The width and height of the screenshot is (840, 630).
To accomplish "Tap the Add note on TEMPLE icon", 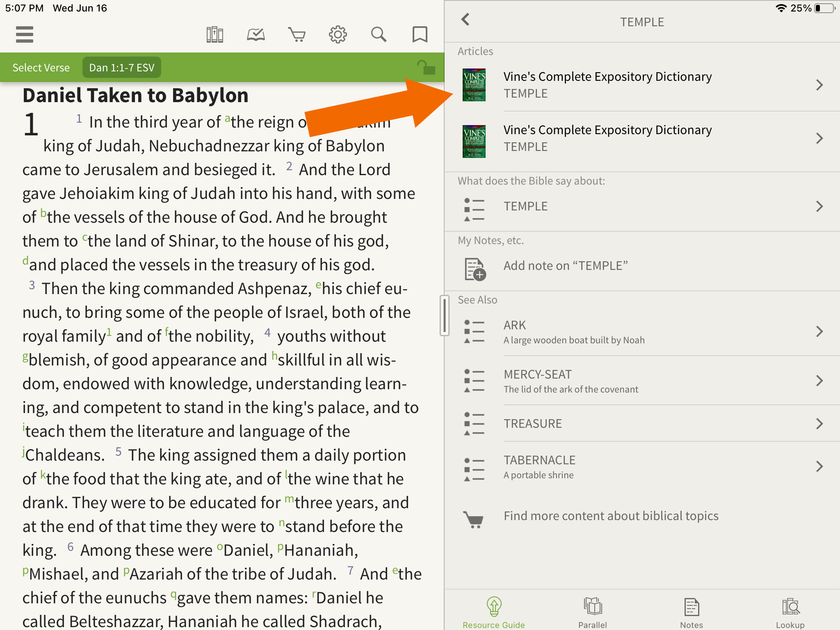I will (475, 269).
